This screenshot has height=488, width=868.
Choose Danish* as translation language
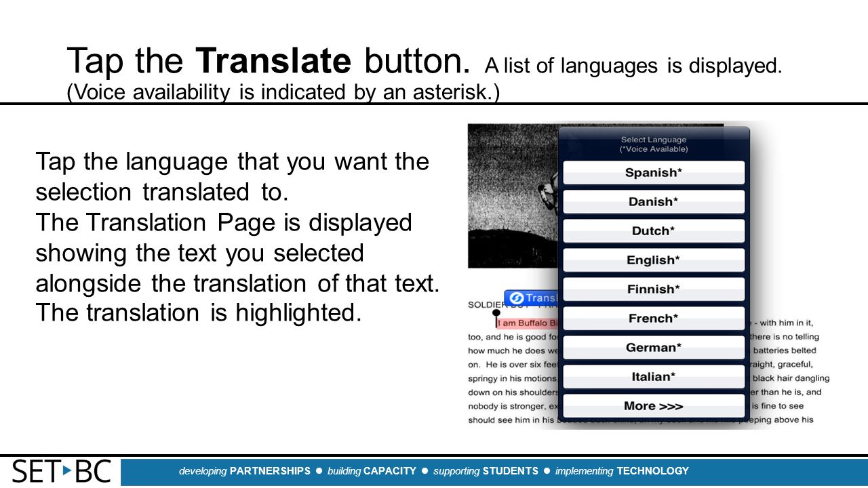point(654,202)
